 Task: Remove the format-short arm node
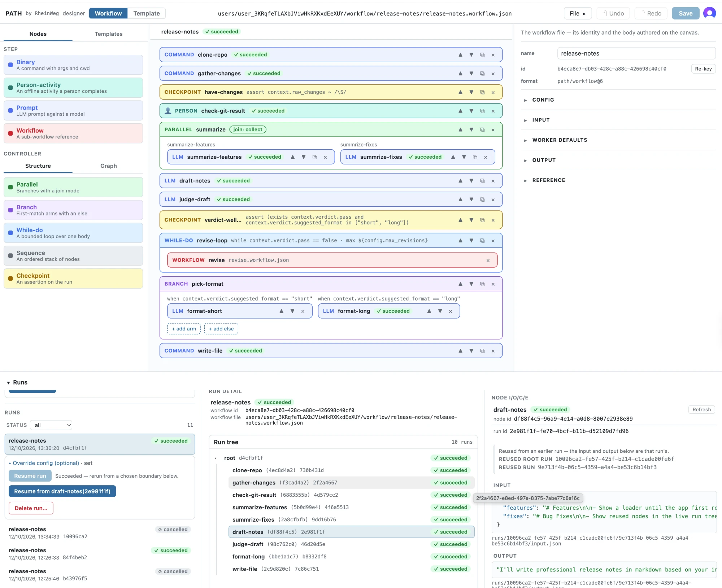[303, 311]
